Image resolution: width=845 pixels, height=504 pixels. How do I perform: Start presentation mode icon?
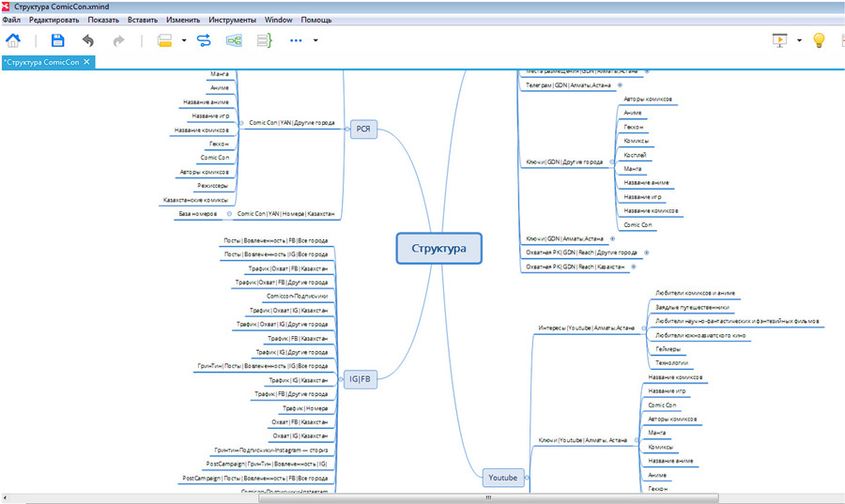pos(780,40)
